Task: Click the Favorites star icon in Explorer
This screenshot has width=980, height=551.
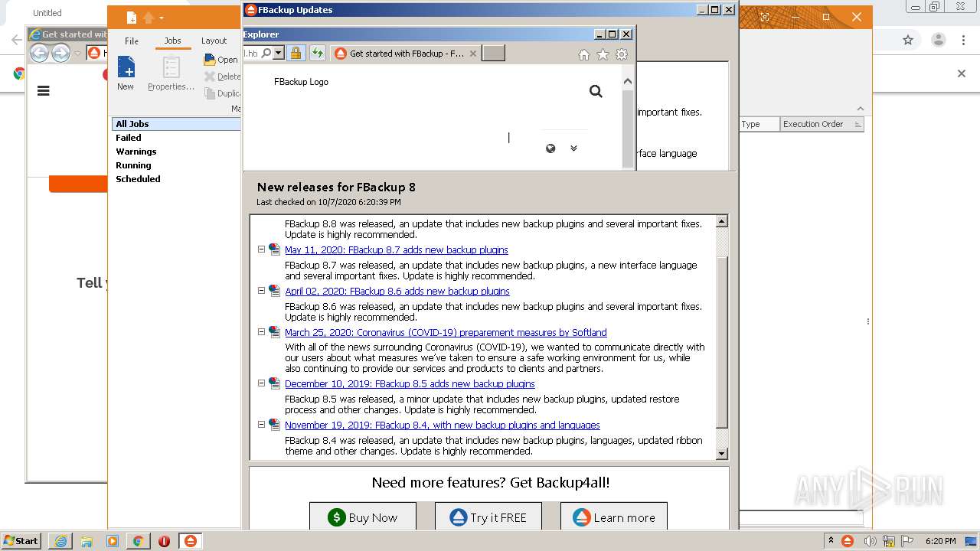Action: (x=603, y=54)
